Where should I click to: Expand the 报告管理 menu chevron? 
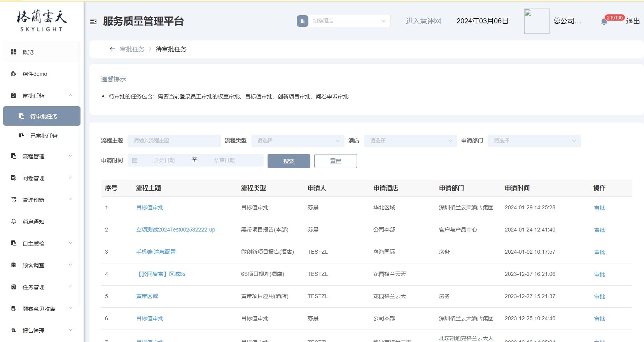(x=70, y=330)
